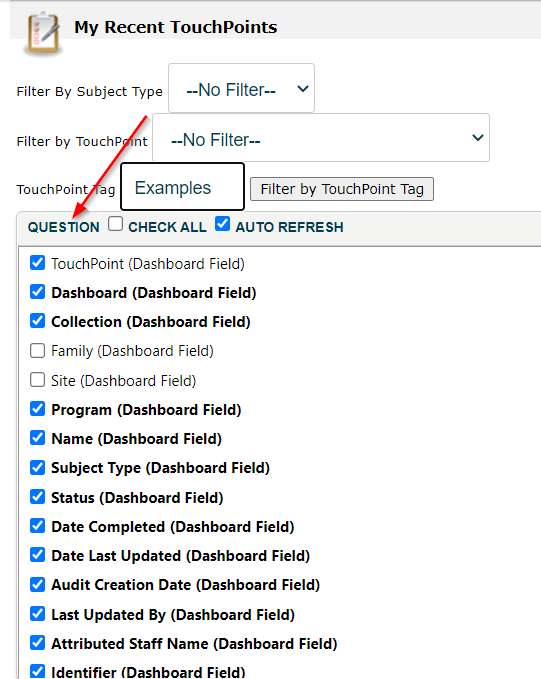Image resolution: width=541 pixels, height=679 pixels.
Task: Uncheck Audit Creation Date (Dashboard Field)
Action: [37, 585]
